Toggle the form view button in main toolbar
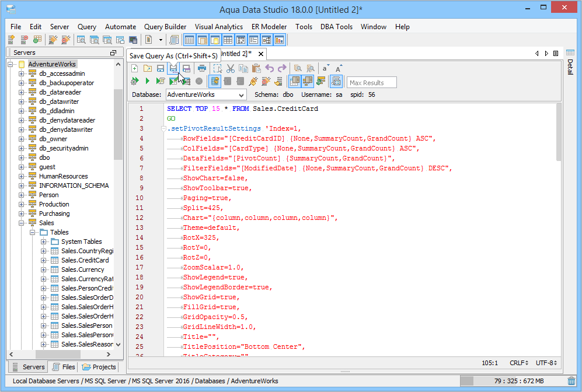Viewport: 582px width, 392px height. tap(254, 40)
